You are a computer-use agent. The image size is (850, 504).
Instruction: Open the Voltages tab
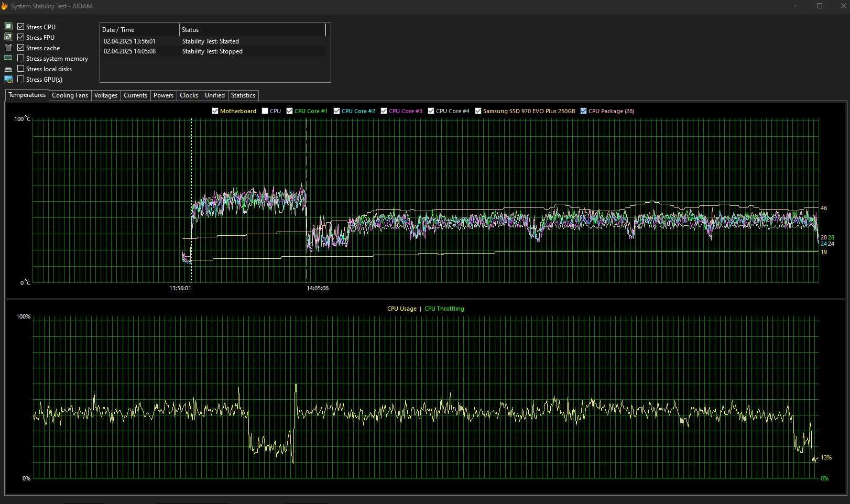pos(106,95)
